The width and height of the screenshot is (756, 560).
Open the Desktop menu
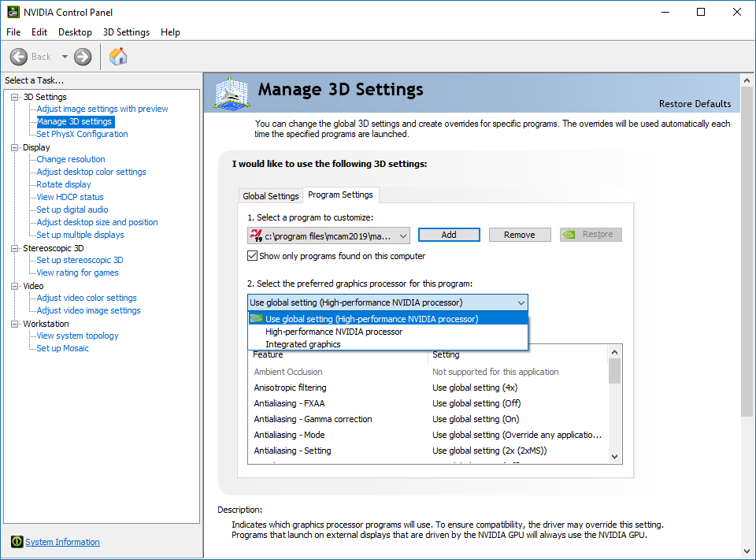(x=75, y=32)
